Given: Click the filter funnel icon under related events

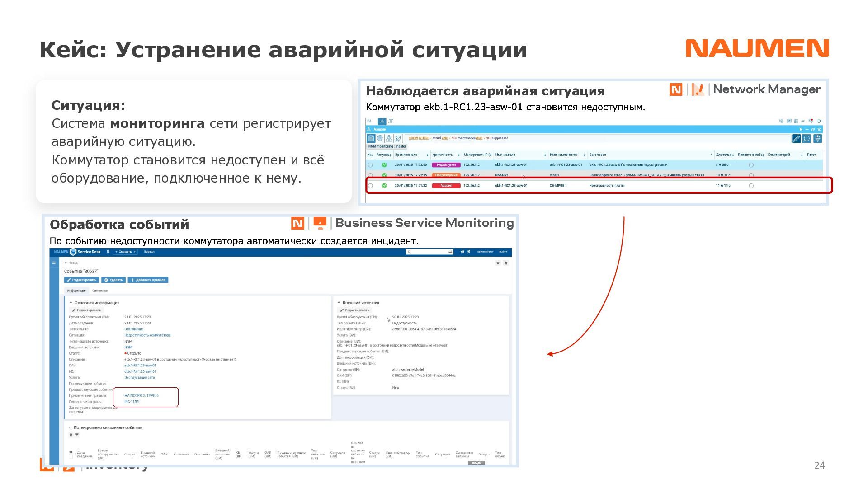Looking at the screenshot, I should coord(77,435).
